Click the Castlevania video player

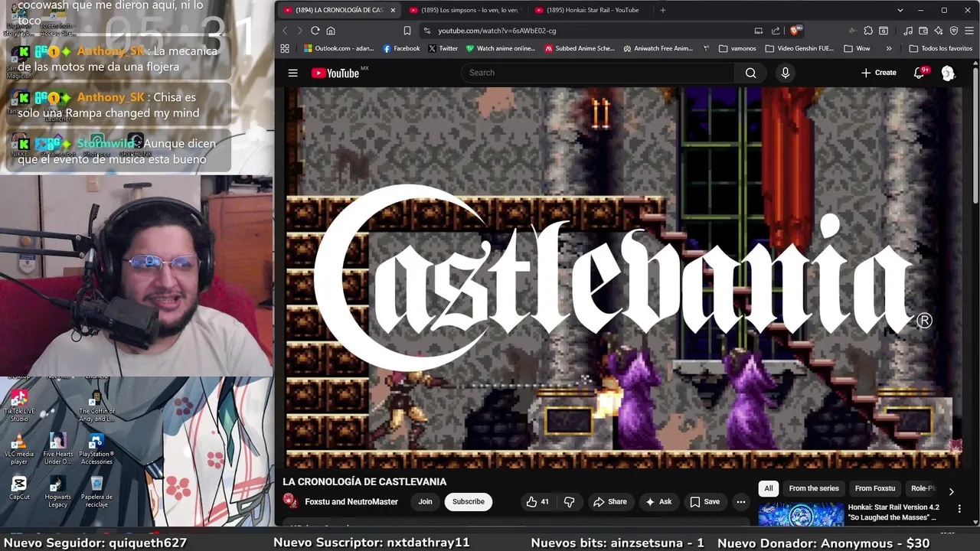pyautogui.click(x=623, y=277)
